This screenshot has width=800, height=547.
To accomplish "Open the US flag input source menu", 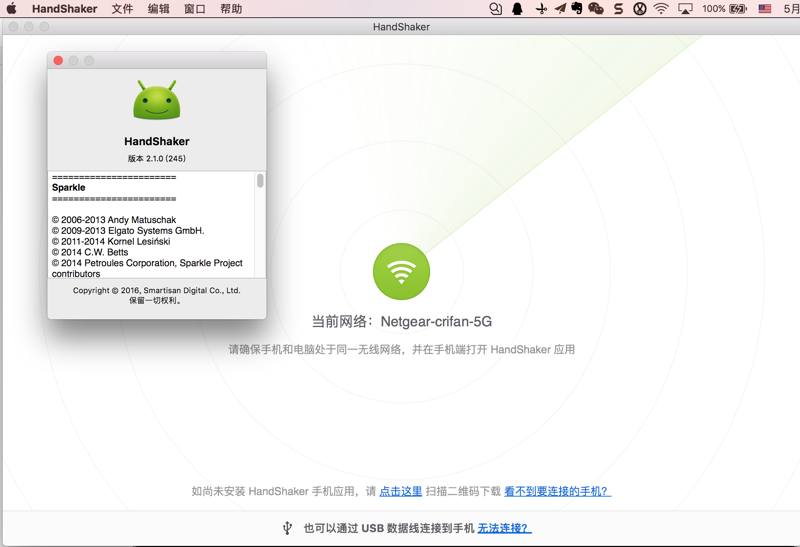I will (765, 8).
